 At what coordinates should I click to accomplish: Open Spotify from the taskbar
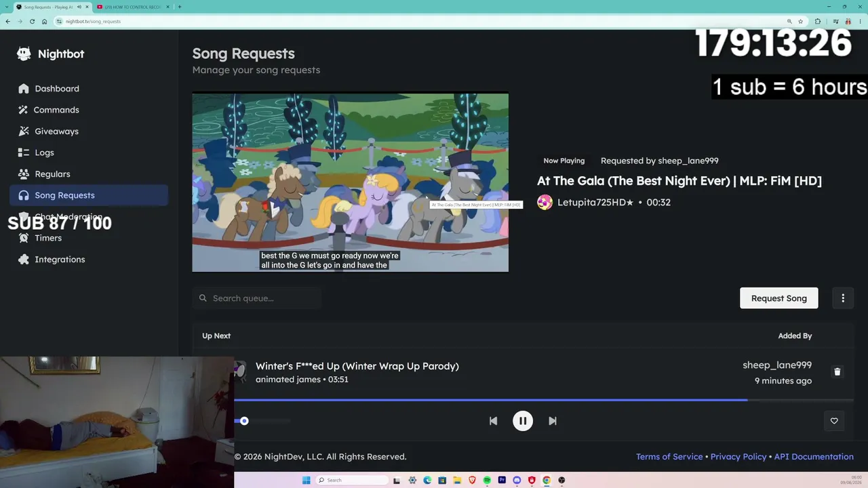pyautogui.click(x=487, y=481)
